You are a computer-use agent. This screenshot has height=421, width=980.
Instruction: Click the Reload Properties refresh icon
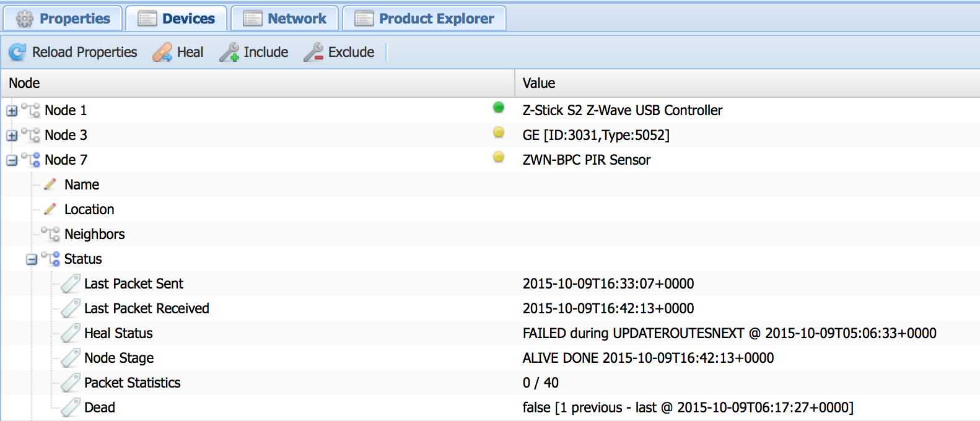point(17,53)
